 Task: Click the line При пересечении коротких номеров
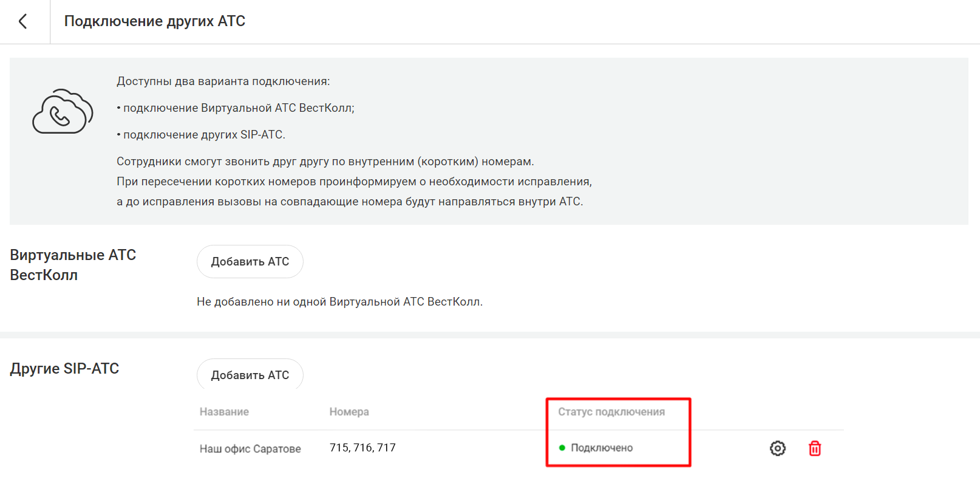click(x=354, y=182)
